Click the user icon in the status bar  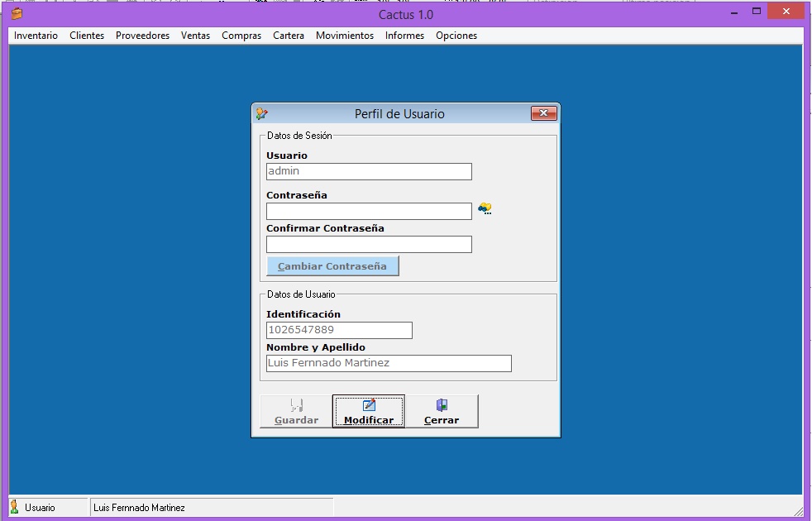tap(14, 507)
